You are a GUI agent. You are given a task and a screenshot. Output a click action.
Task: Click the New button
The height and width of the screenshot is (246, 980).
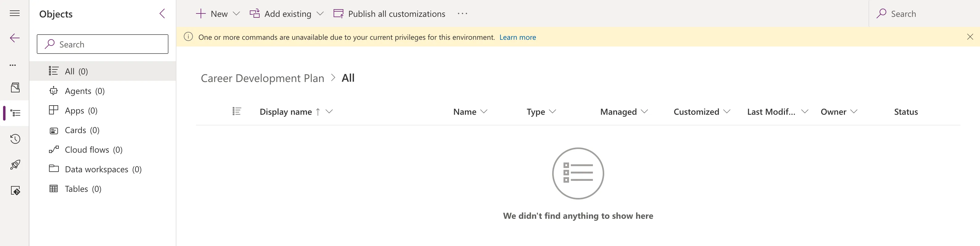point(212,14)
